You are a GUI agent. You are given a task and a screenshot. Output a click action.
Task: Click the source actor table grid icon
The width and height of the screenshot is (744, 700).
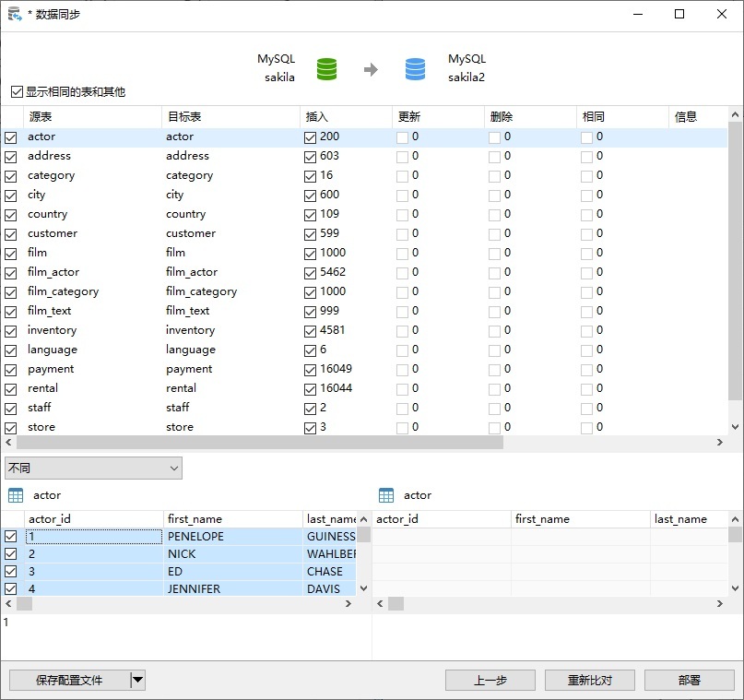tap(16, 495)
